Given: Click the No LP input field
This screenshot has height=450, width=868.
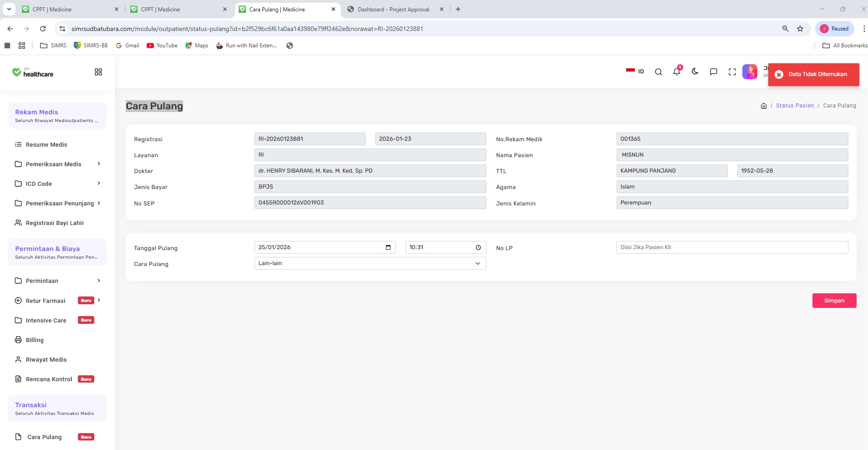Looking at the screenshot, I should pyautogui.click(x=732, y=247).
